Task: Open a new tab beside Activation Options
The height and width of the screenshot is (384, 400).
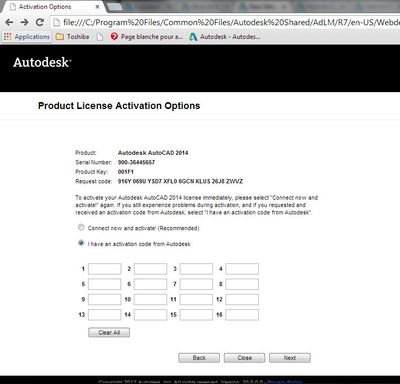Action: [x=116, y=7]
